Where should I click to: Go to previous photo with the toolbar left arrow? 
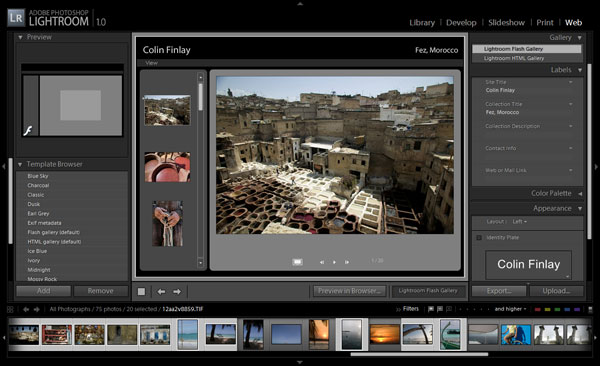click(161, 292)
